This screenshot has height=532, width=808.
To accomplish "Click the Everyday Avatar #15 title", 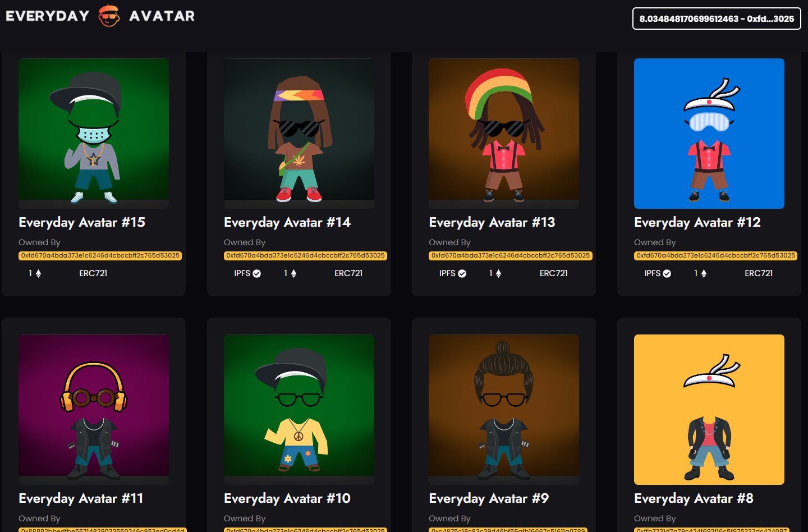I will 82,223.
